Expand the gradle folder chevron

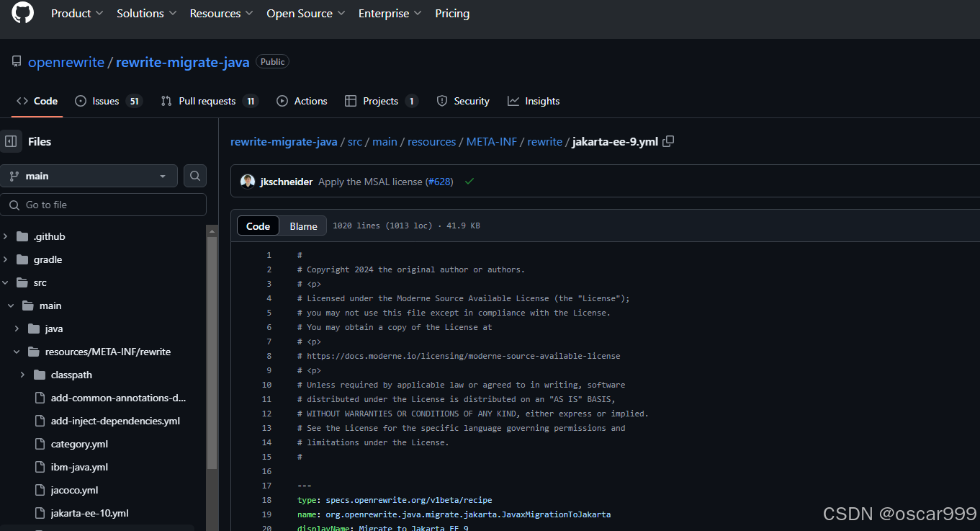click(6, 259)
